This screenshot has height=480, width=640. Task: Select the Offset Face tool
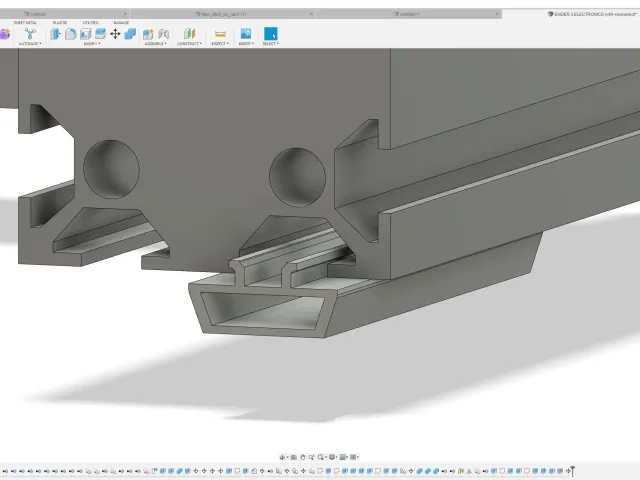(100, 34)
